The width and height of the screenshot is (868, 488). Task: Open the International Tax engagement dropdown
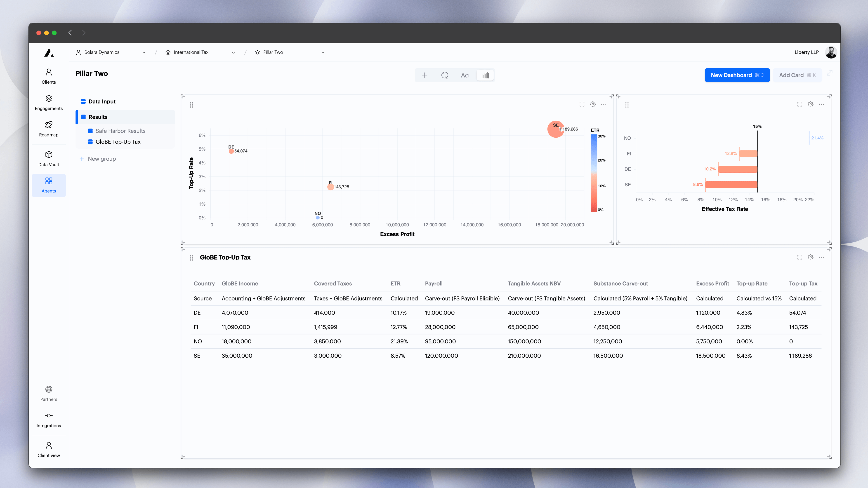point(200,52)
